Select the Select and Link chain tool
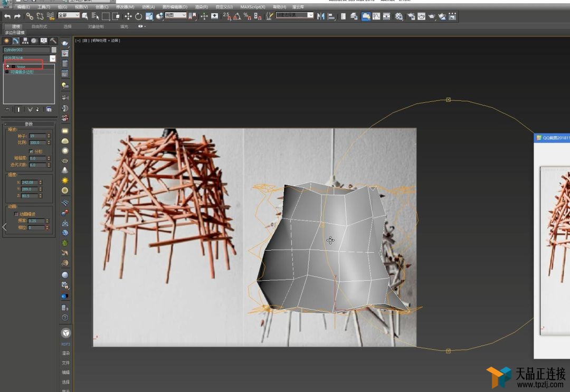The width and height of the screenshot is (570, 392). 30,16
